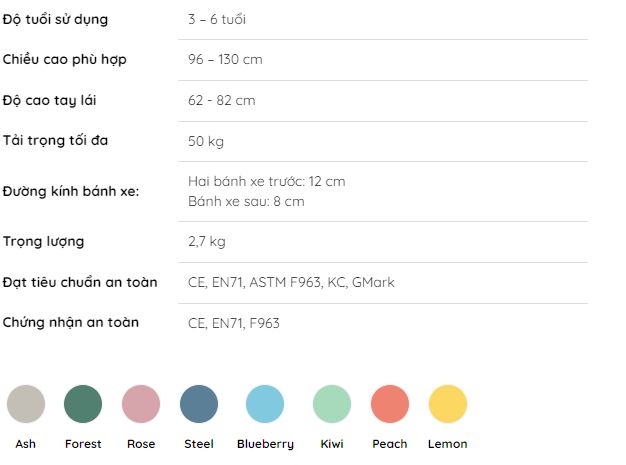Click the Peach color name label

point(390,444)
